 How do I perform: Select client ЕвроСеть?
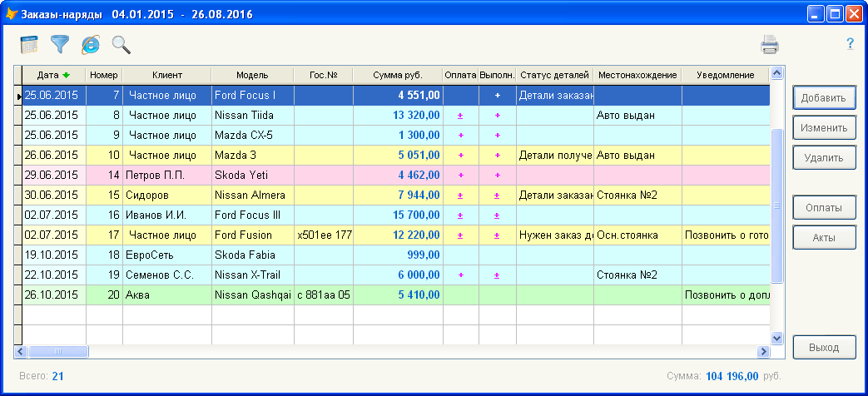(x=167, y=255)
